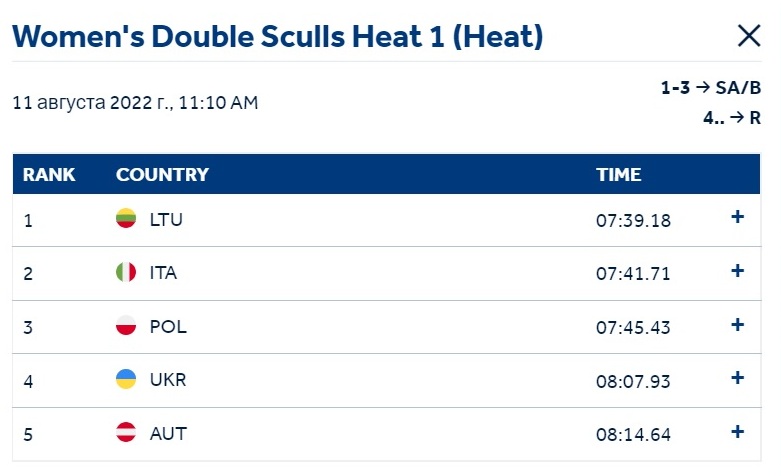Close the Women's Double Sculls Heat 1 dialog
The width and height of the screenshot is (781, 476).
(749, 36)
